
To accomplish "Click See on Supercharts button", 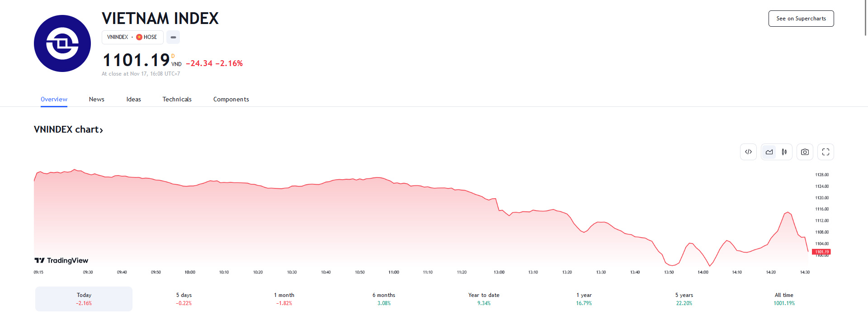I will point(801,19).
